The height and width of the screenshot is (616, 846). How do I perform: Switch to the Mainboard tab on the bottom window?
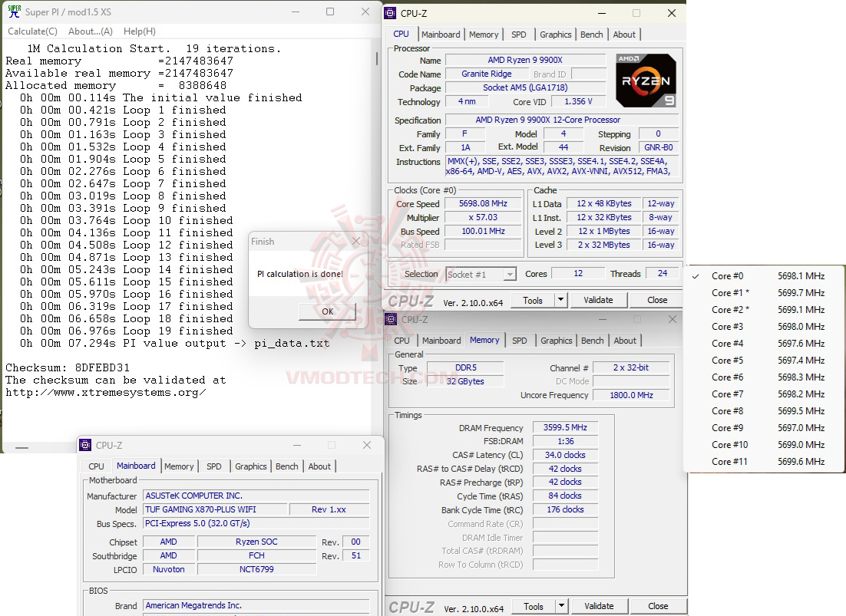pos(136,466)
